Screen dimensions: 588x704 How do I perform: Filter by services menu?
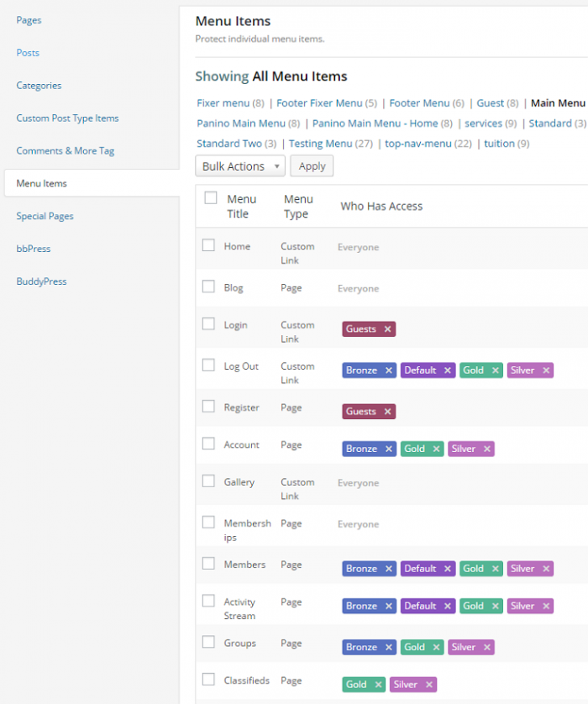[483, 123]
